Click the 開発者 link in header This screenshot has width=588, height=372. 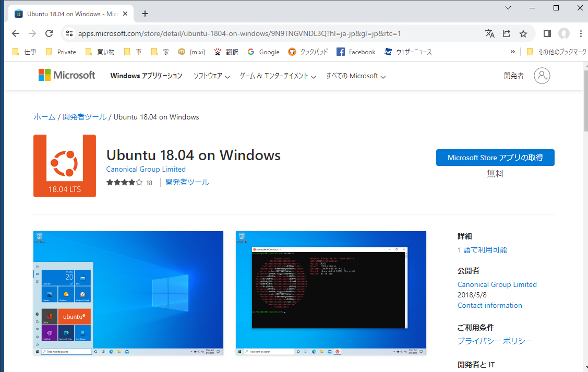click(x=513, y=76)
